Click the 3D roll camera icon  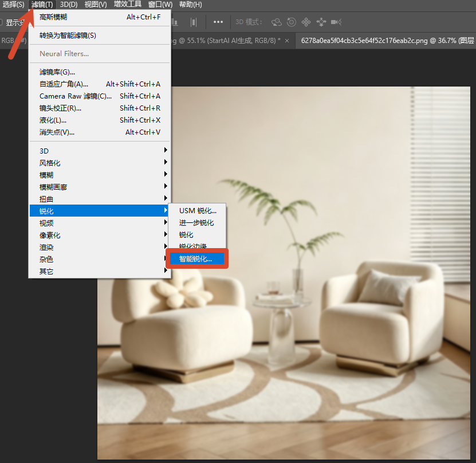(x=292, y=22)
